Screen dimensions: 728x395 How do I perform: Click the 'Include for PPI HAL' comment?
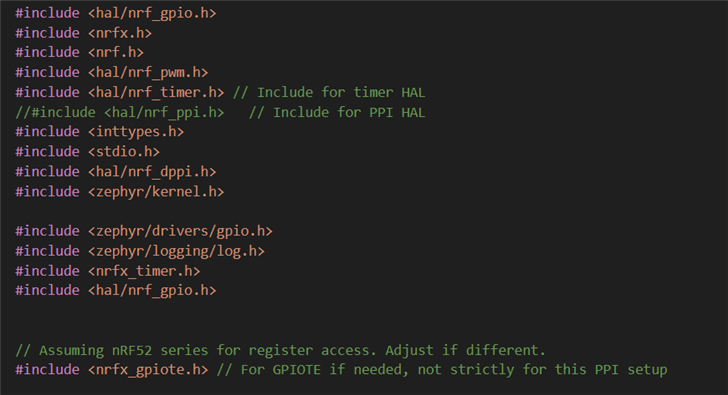337,112
